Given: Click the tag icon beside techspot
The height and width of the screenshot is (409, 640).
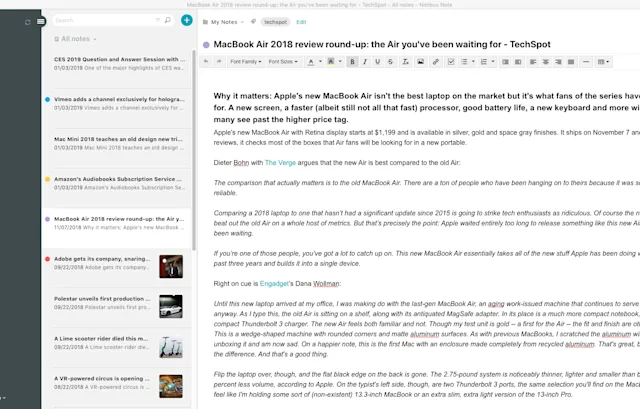Looking at the screenshot, I should 253,22.
